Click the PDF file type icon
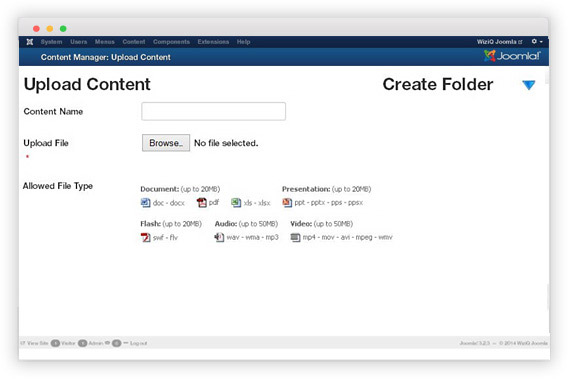568x379 pixels. pyautogui.click(x=201, y=203)
